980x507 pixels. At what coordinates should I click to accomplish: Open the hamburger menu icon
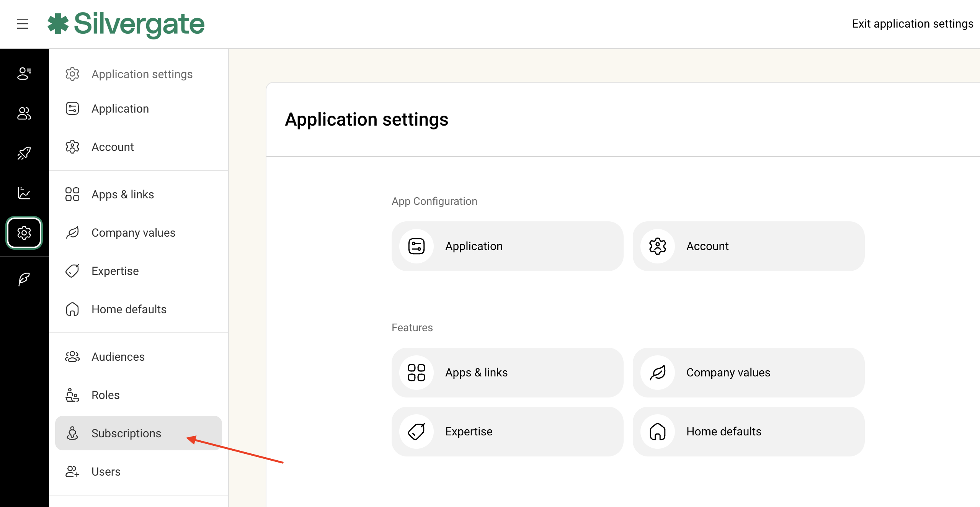pos(23,24)
